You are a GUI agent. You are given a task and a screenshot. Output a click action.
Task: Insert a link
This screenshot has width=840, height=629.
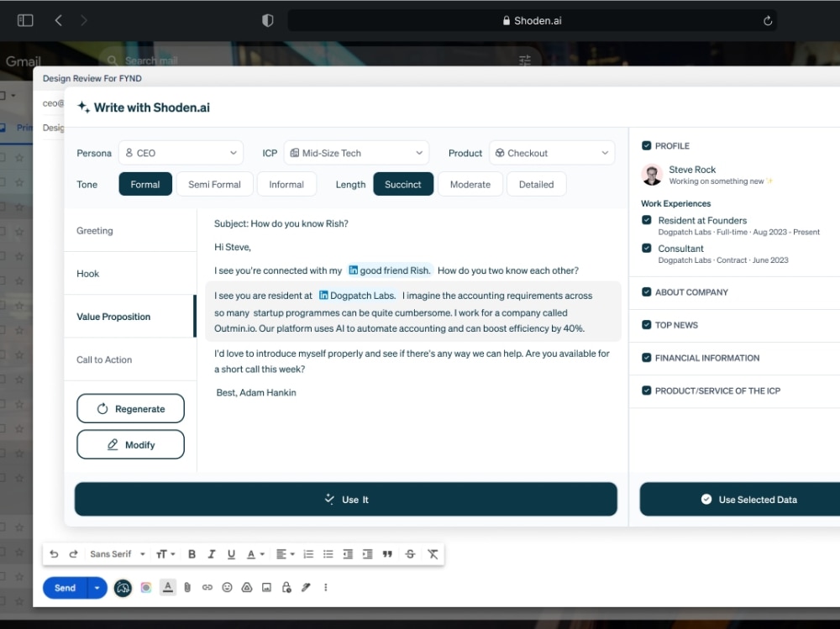[207, 588]
